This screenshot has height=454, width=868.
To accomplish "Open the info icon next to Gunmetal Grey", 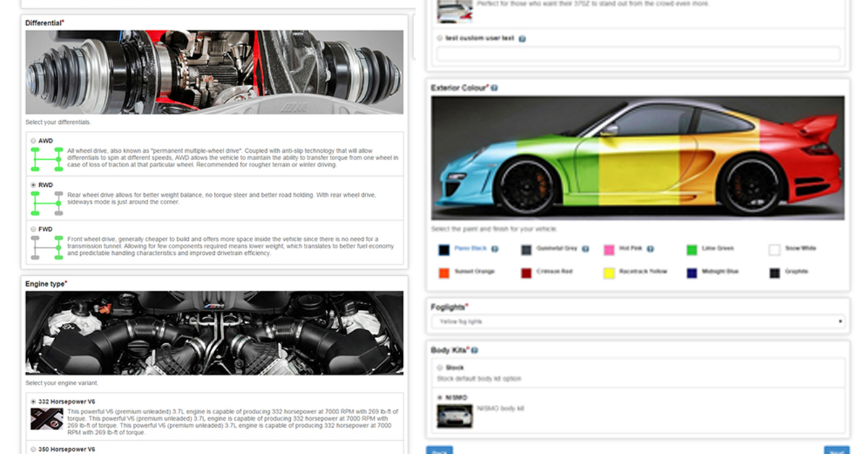I will pyautogui.click(x=585, y=249).
